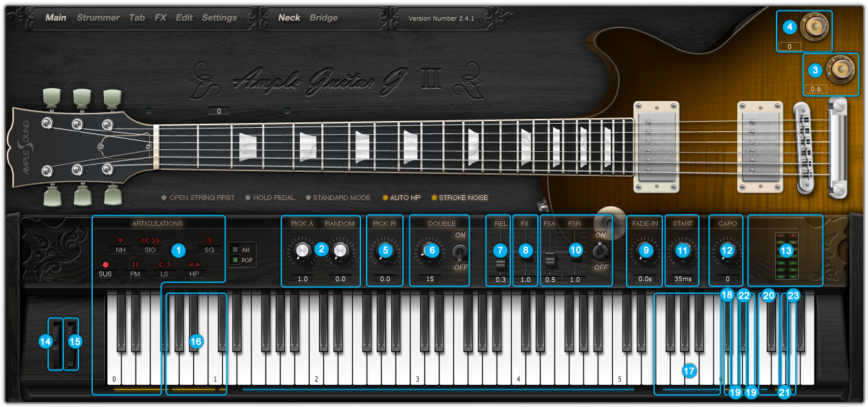
Task: Click the DOUBLE knob
Action: (431, 252)
